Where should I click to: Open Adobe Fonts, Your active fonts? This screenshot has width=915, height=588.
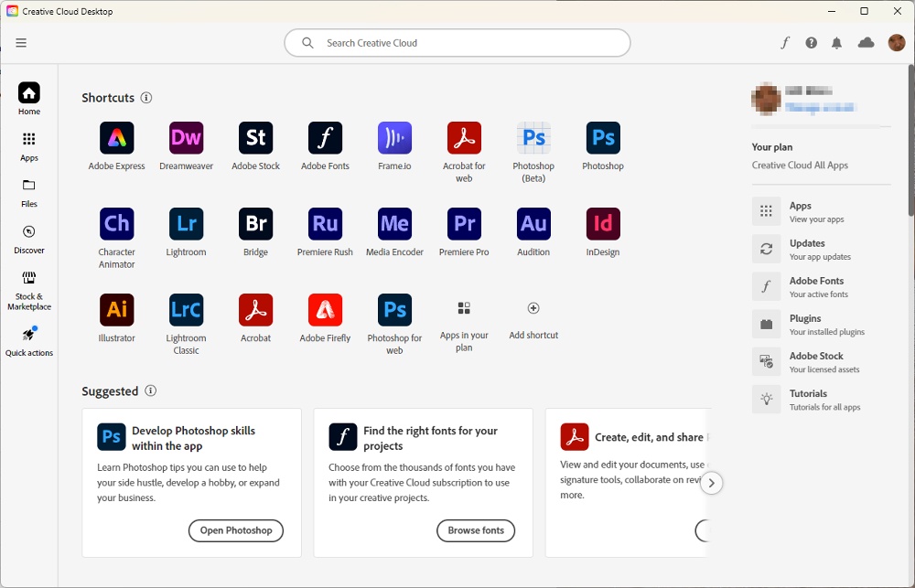pos(821,287)
